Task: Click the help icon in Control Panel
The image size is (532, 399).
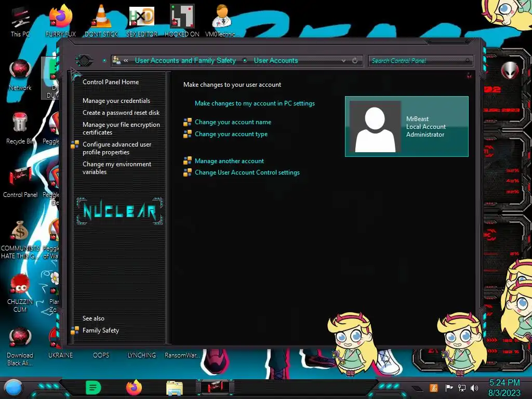Action: [x=469, y=75]
